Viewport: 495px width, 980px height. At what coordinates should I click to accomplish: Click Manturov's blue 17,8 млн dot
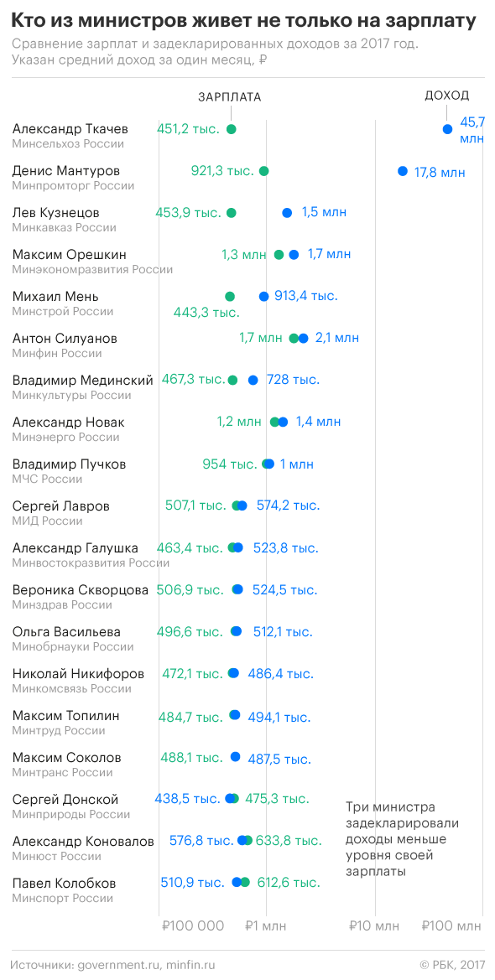coord(403,171)
